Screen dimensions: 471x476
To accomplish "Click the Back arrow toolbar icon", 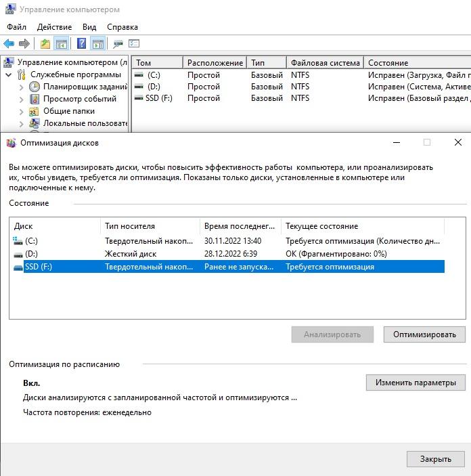I will click(9, 44).
